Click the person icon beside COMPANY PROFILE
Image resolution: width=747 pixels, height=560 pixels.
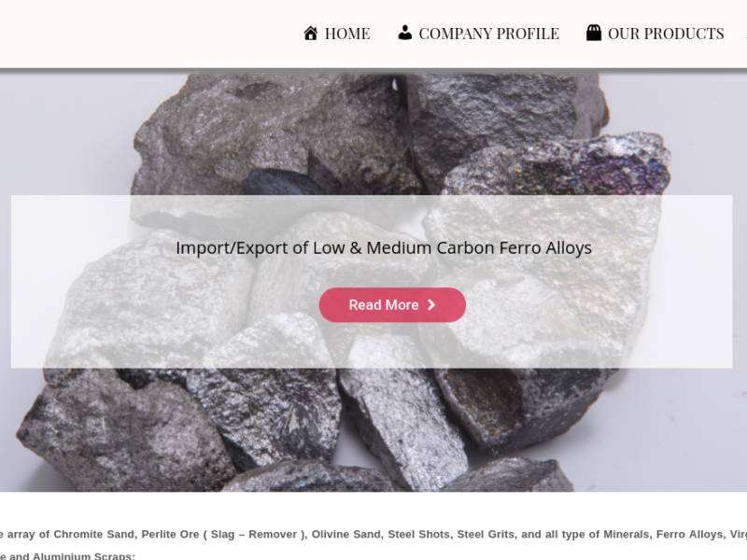(405, 33)
